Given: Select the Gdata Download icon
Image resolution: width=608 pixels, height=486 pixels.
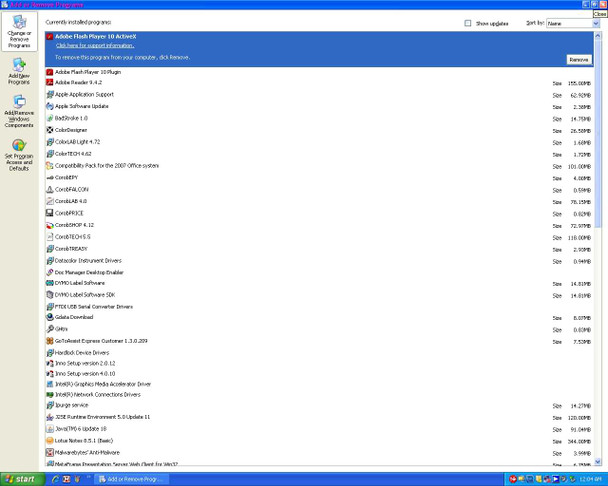Looking at the screenshot, I should (x=50, y=317).
